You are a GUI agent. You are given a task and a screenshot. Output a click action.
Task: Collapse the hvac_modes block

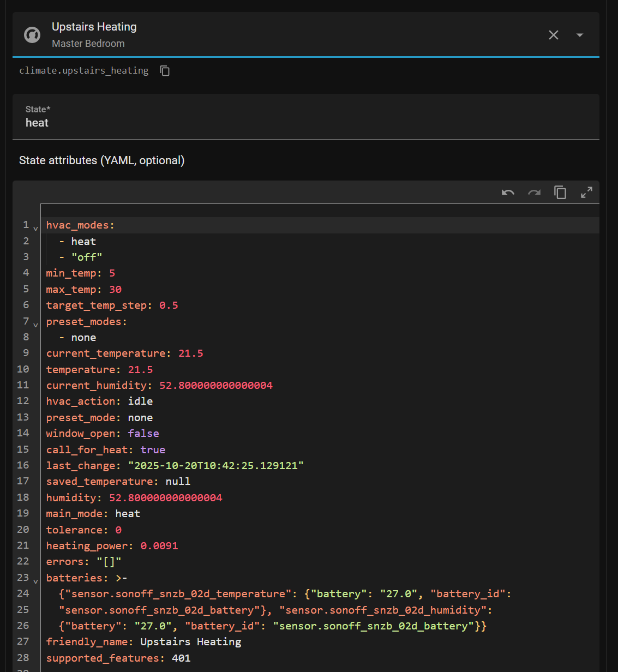coord(36,229)
